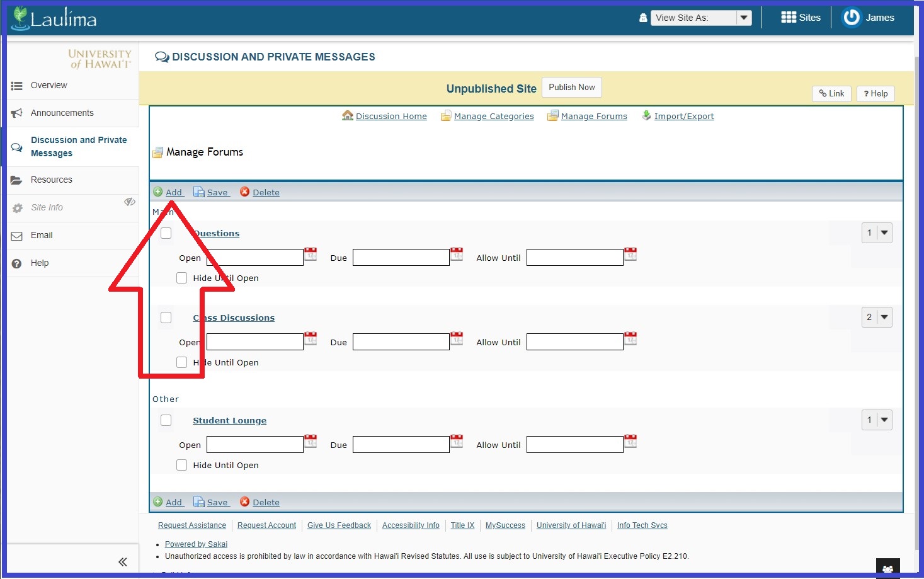The height and width of the screenshot is (579, 924).
Task: Click the James profile power icon
Action: 852,18
